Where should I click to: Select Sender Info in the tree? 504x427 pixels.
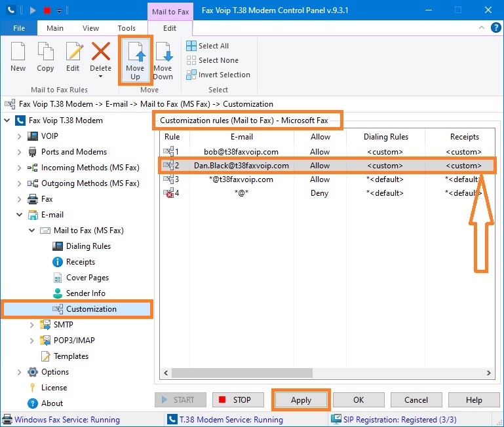coord(86,293)
